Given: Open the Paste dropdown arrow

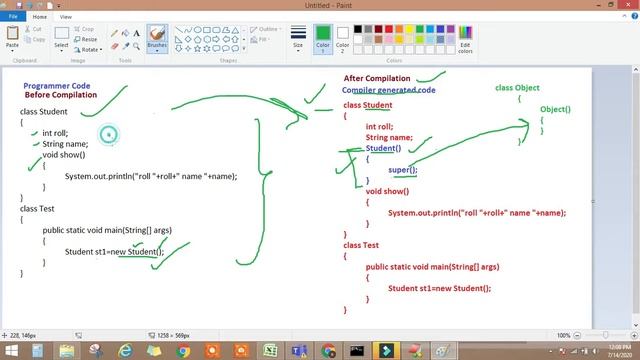Looking at the screenshot, I should click(12, 51).
